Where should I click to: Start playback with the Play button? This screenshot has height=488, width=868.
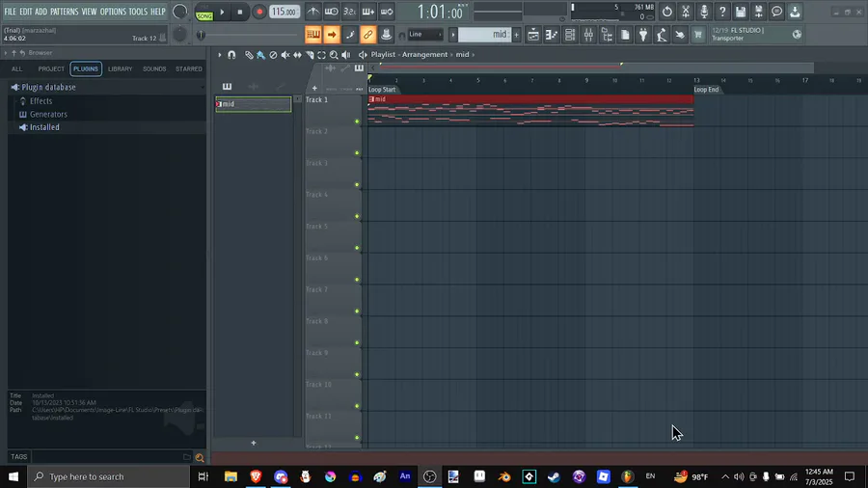coord(222,12)
